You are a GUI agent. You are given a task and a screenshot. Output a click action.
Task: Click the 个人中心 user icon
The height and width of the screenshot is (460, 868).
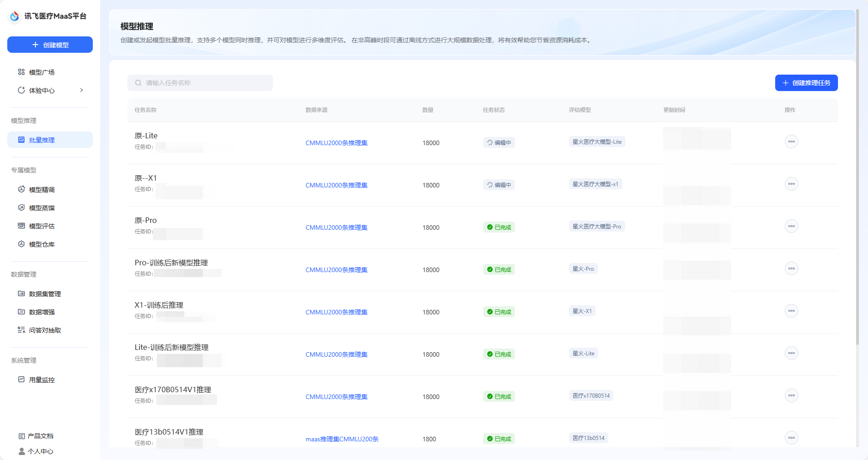(x=22, y=451)
